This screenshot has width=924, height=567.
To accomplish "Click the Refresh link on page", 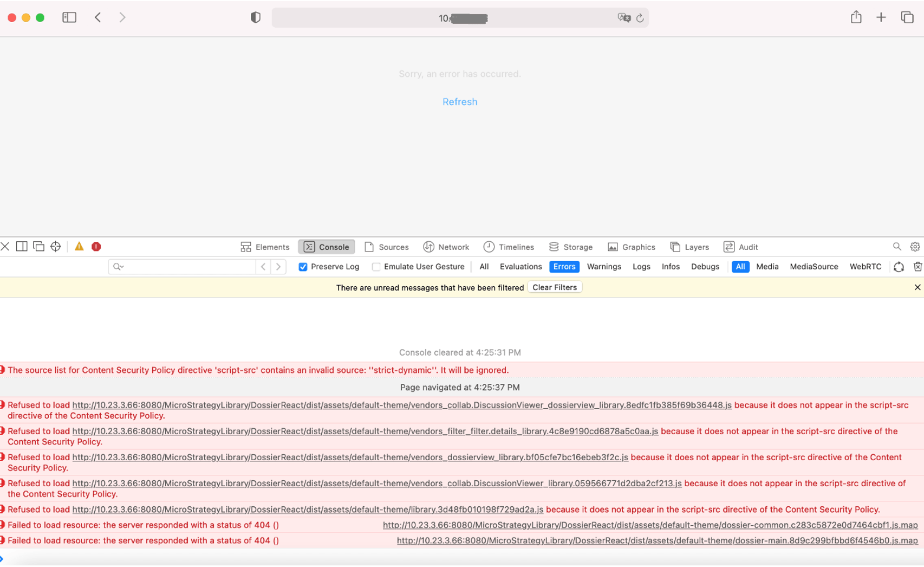I will (460, 102).
